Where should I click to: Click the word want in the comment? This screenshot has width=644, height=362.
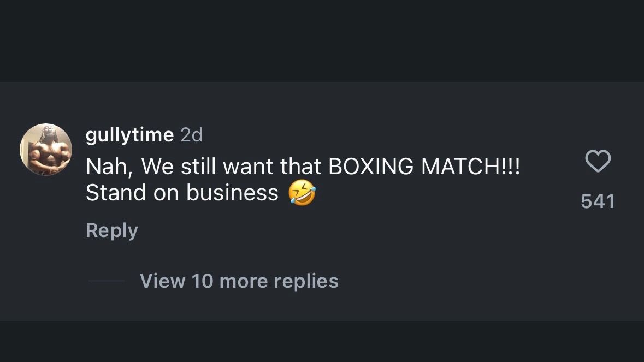(249, 167)
